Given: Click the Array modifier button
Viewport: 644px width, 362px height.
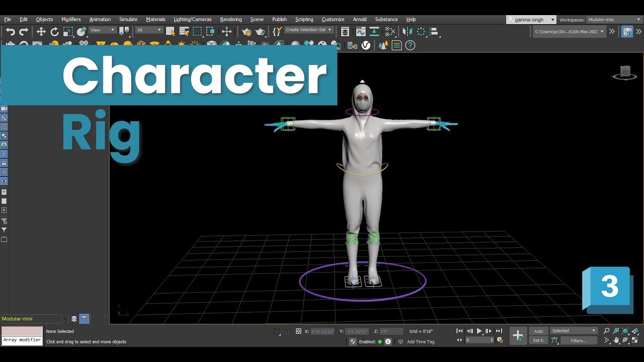Looking at the screenshot, I should [22, 339].
